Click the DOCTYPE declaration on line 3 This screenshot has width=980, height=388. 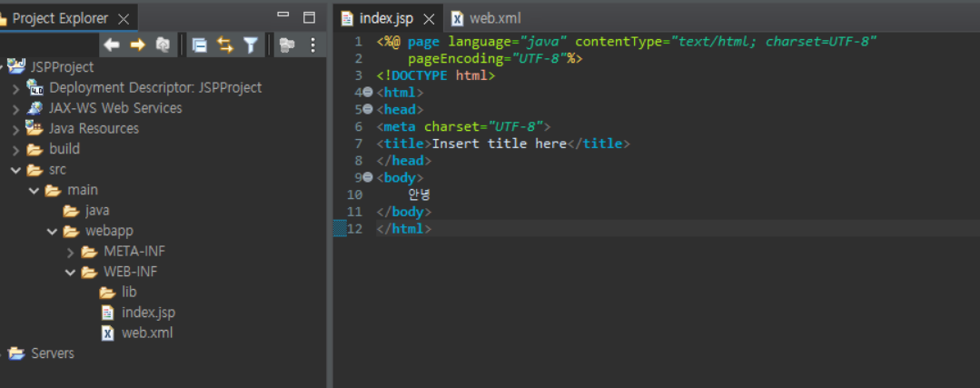(x=436, y=75)
